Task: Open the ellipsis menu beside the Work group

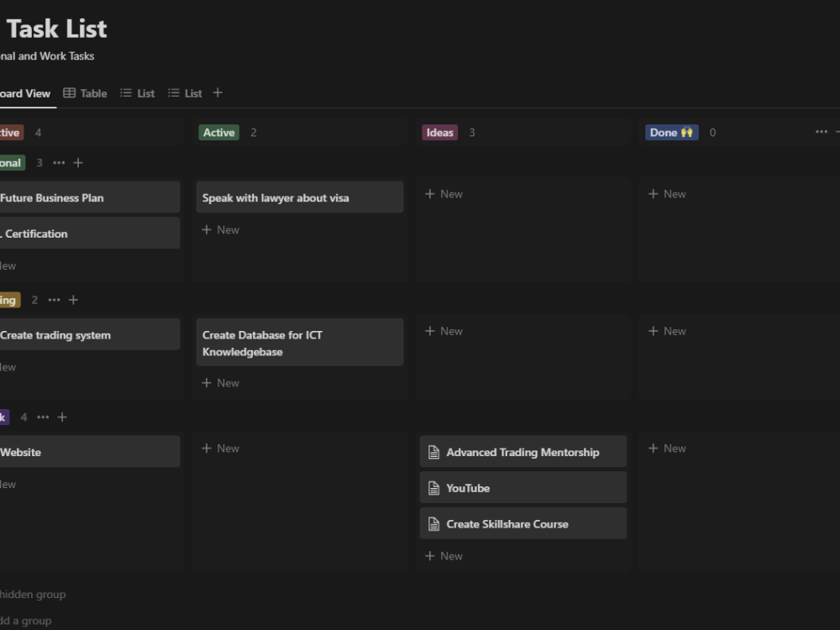Action: tap(43, 417)
